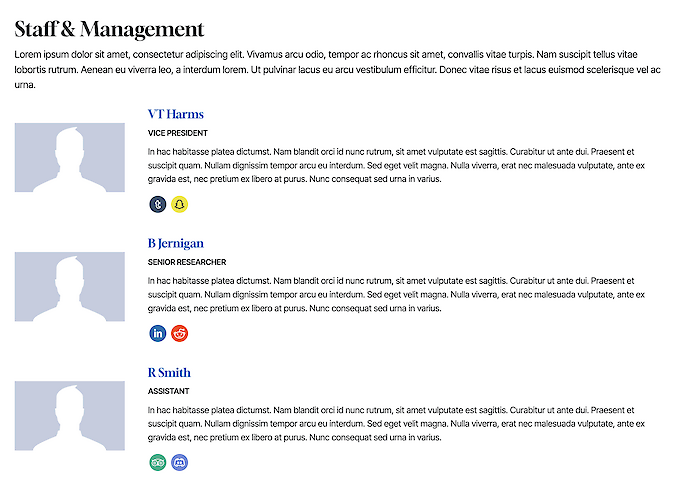Click B Jernigan's bio paragraph text

(x=396, y=295)
